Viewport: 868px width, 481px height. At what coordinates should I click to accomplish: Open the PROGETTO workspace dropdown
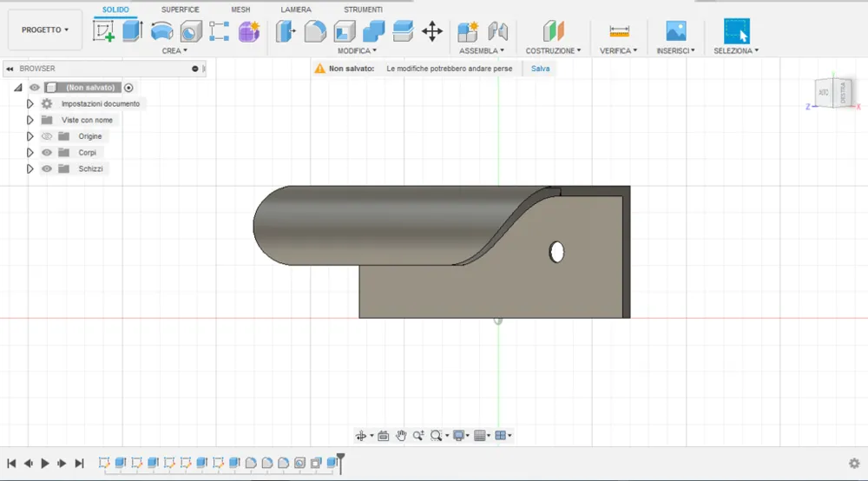coord(45,30)
